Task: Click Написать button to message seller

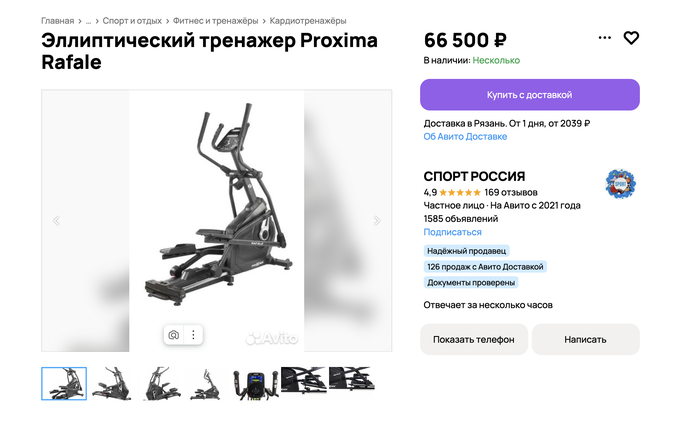Action: pos(585,340)
